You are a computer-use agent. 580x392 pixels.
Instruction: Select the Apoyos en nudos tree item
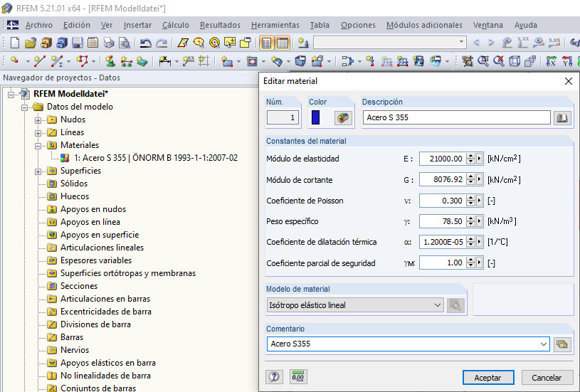tap(93, 209)
